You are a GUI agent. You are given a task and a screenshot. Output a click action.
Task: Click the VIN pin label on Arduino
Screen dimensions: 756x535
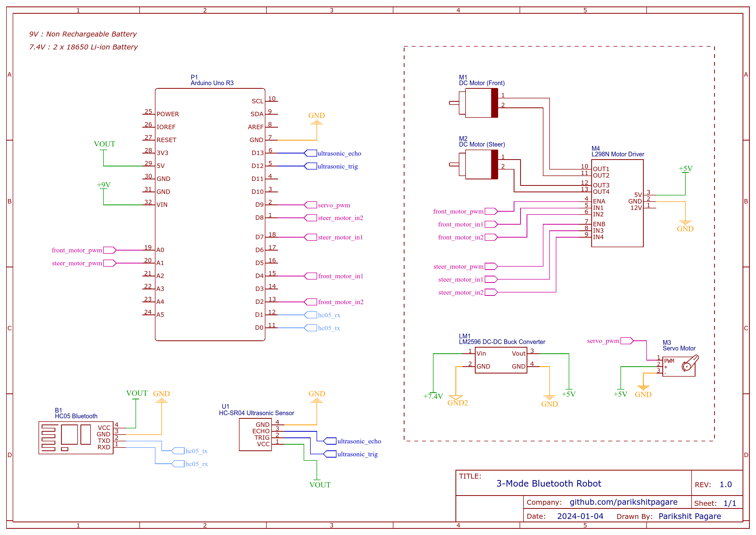click(162, 204)
